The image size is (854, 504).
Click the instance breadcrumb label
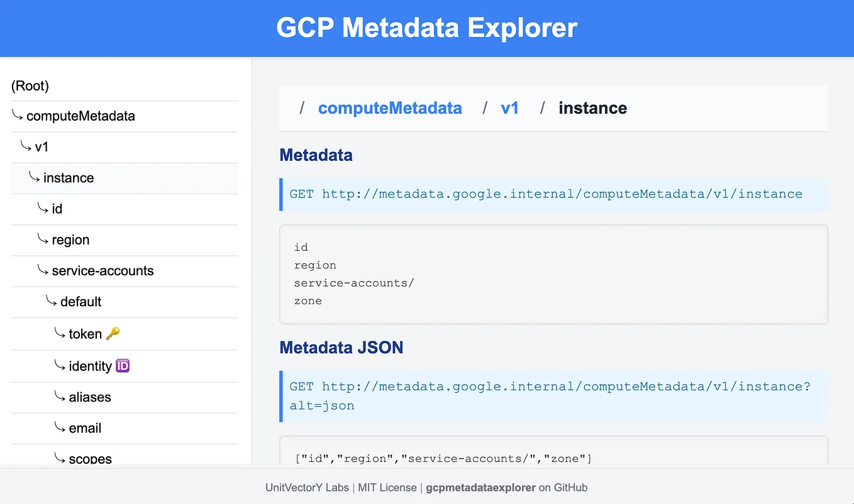pos(592,107)
